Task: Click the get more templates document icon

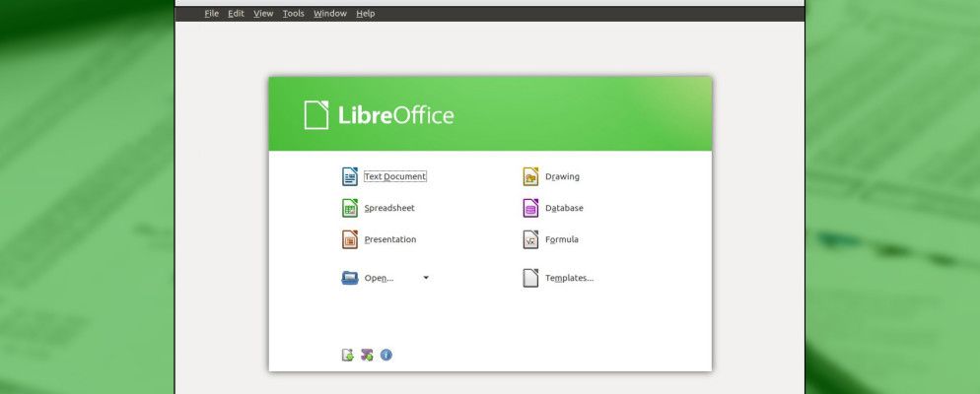Action: [347, 355]
